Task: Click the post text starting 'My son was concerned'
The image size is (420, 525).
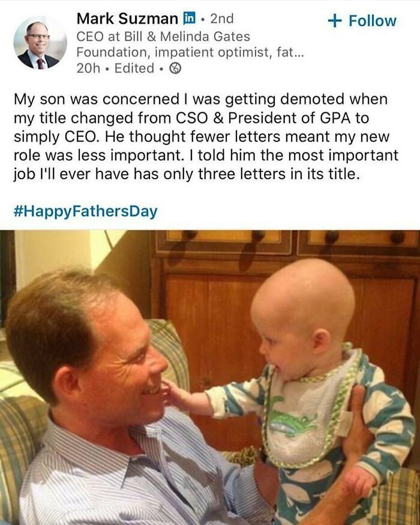Action: [x=206, y=137]
